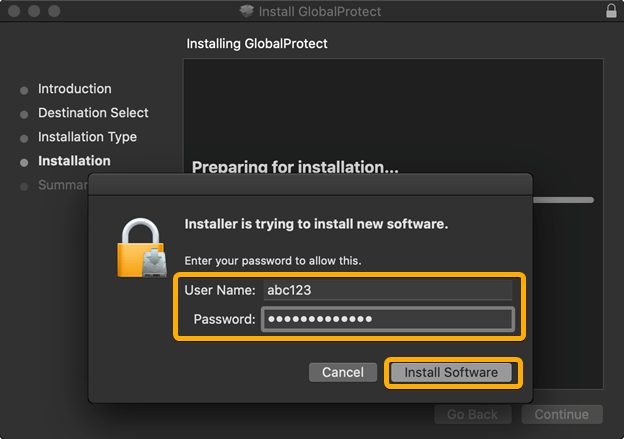Close the Install GlobalProtect window
This screenshot has width=624, height=439.
[14, 12]
